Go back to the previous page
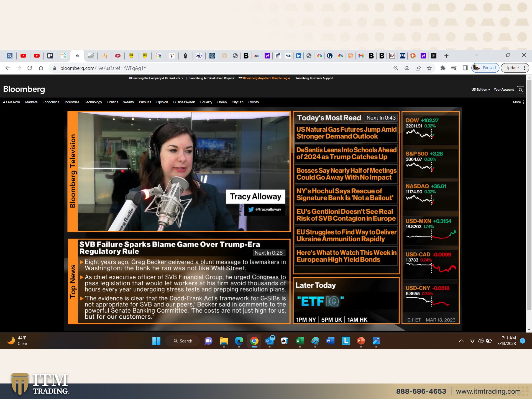This screenshot has height=399, width=532. [7, 68]
